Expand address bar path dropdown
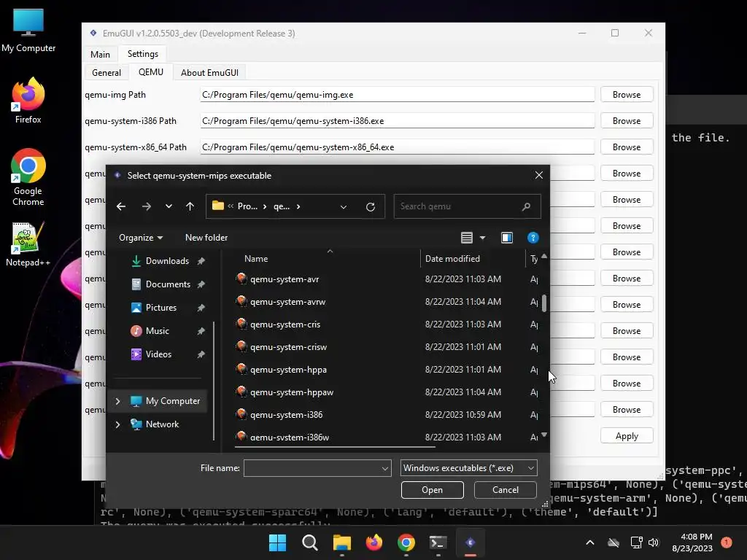Image resolution: width=747 pixels, height=560 pixels. pyautogui.click(x=344, y=206)
